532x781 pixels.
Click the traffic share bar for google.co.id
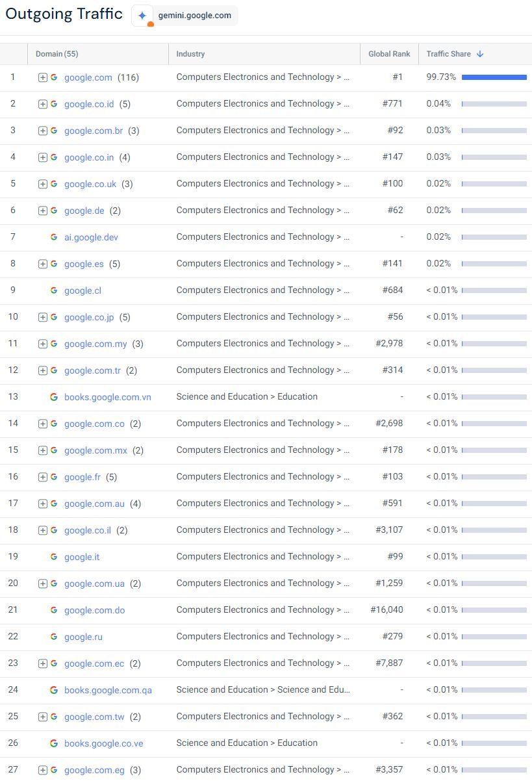coord(494,104)
